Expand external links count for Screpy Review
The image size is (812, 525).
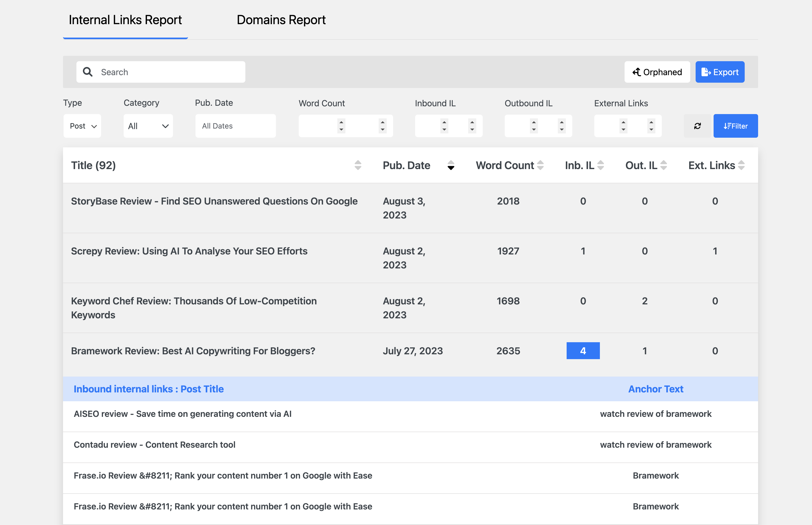[x=715, y=251]
